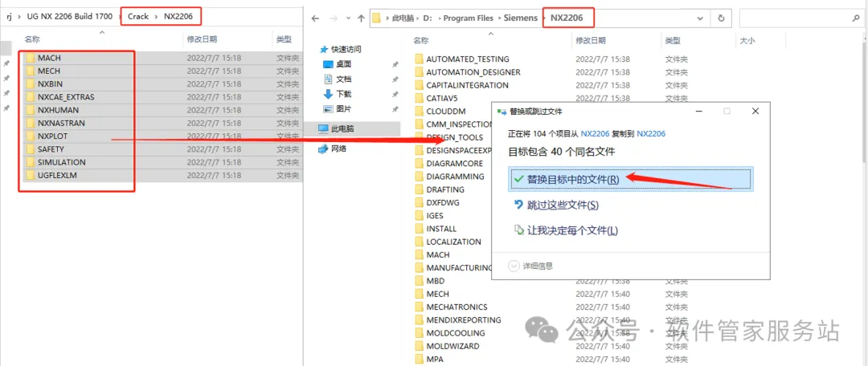The image size is (868, 366).
Task: Click the Siemens breadcrumb in the right window
Action: pos(520,18)
